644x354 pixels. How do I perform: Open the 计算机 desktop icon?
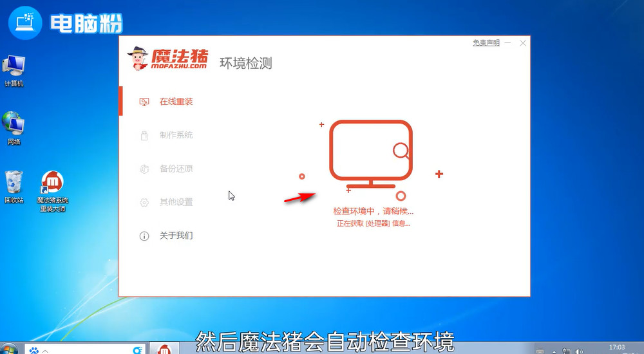click(14, 71)
